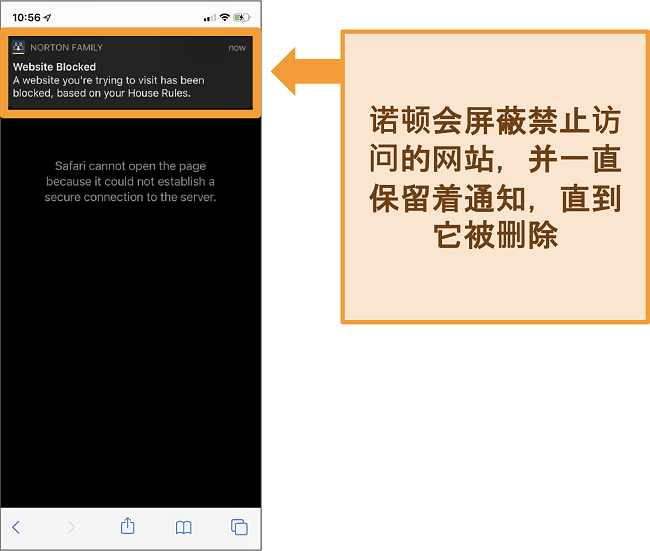Viewport: 650px width, 551px height.
Task: Open the Safari bookmarks book icon
Action: [184, 527]
